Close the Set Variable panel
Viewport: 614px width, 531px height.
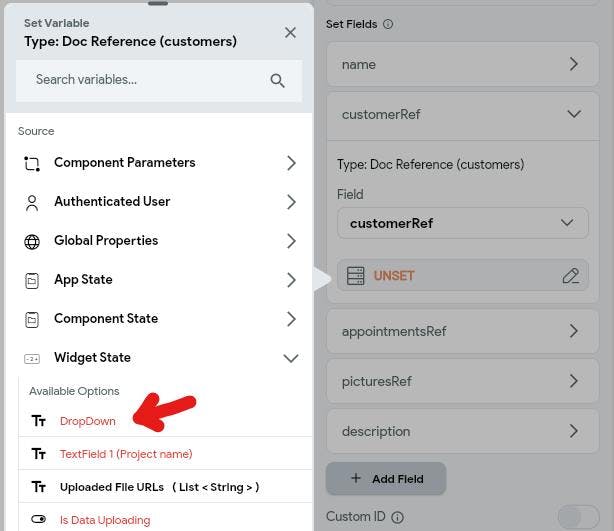(x=290, y=33)
